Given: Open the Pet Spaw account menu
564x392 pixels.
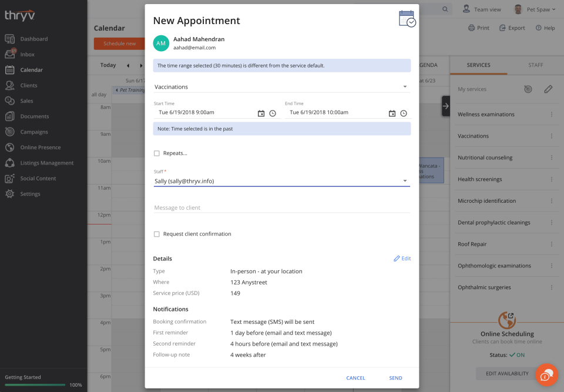Looking at the screenshot, I should point(535,9).
